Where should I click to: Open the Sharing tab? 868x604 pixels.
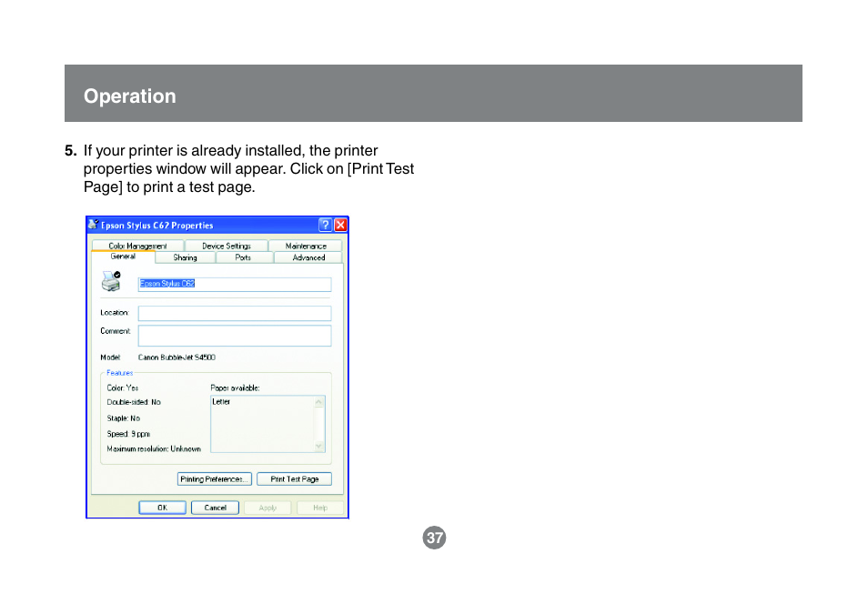click(185, 257)
